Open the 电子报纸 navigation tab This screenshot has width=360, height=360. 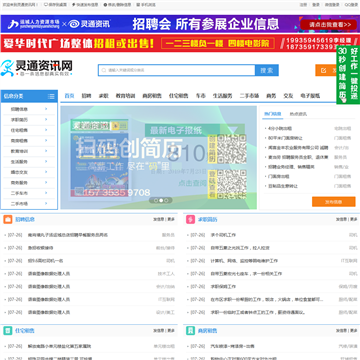pos(310,96)
